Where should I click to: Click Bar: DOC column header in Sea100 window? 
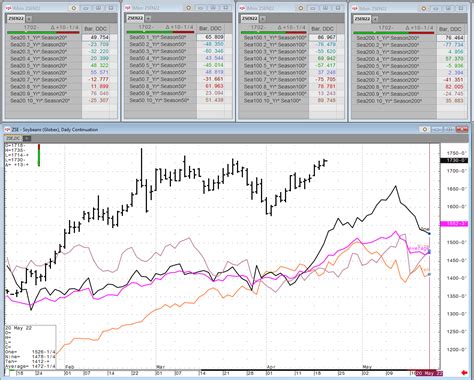[x=323, y=29]
